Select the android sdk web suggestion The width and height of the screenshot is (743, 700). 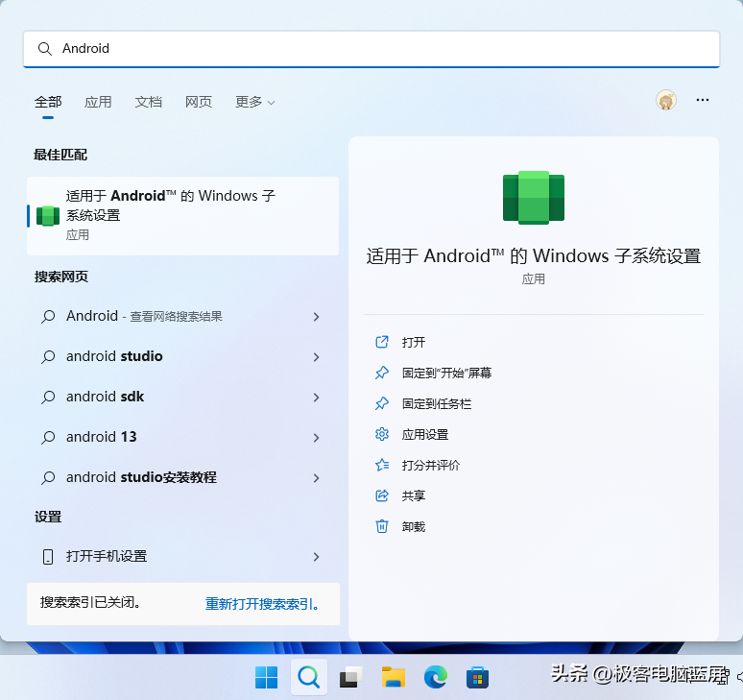click(183, 397)
